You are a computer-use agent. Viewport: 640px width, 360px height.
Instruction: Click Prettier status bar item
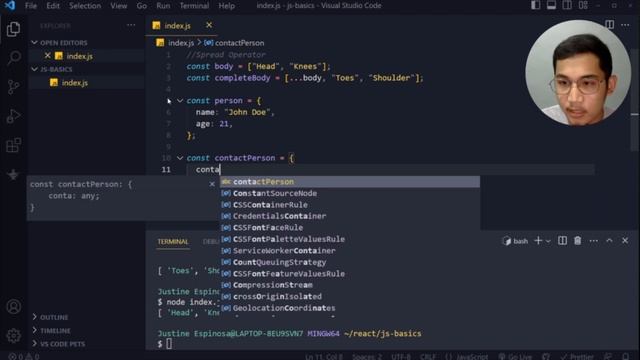tap(577, 356)
